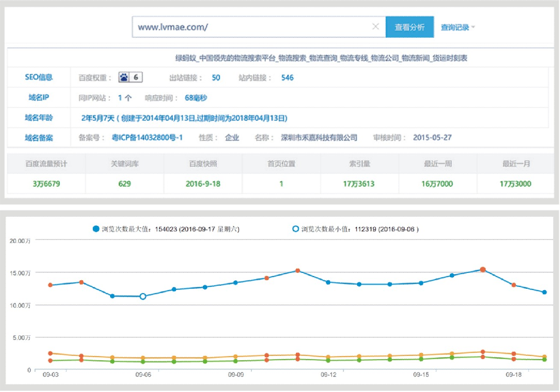The image size is (560, 392).
Task: Click index volume value 17万3613
Action: 359,184
